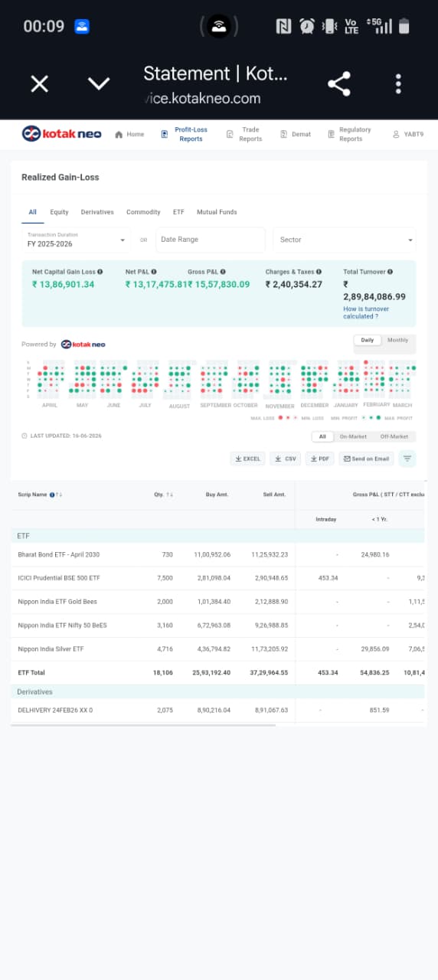Open the Sector dropdown

tap(344, 240)
